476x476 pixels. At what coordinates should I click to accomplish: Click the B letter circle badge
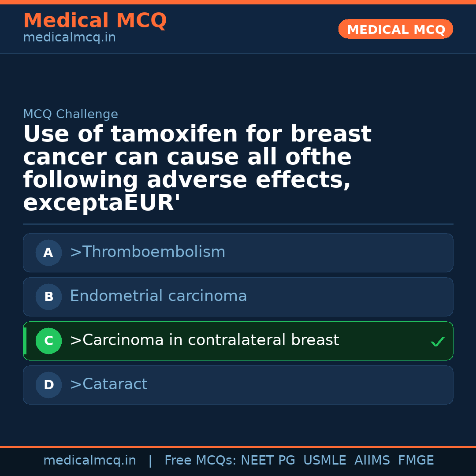point(48,297)
